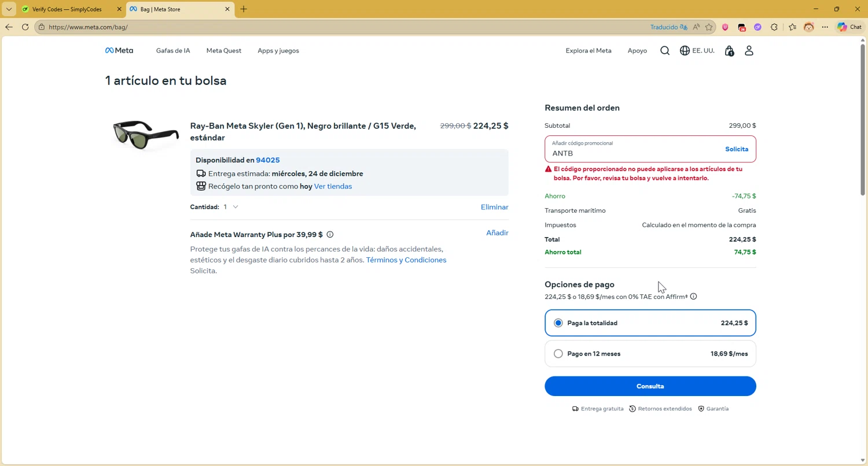This screenshot has width=868, height=466.
Task: Remove the item with Eliminar link
Action: pos(495,207)
